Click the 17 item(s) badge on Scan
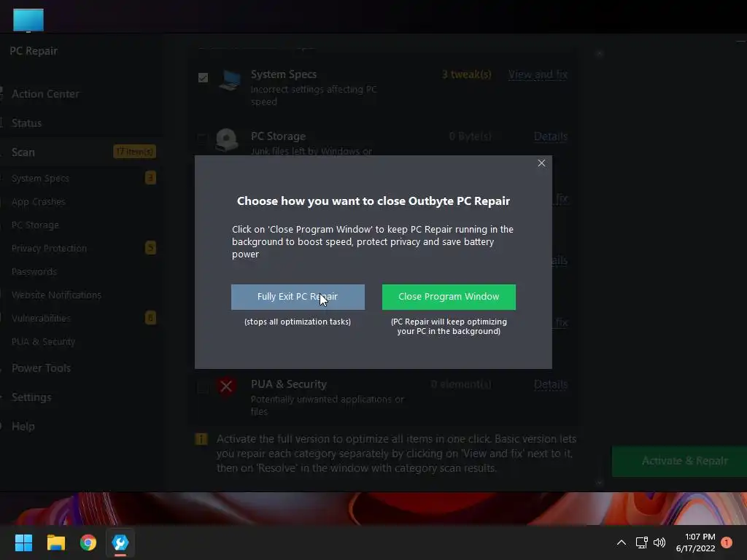Screen dimensions: 747x560 [x=135, y=152]
